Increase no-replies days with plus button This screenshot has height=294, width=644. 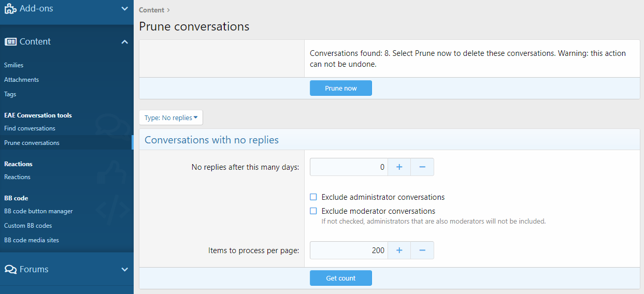399,167
